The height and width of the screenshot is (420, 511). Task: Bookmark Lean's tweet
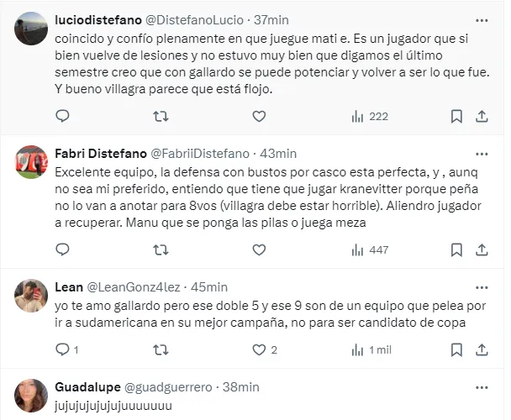tap(456, 349)
